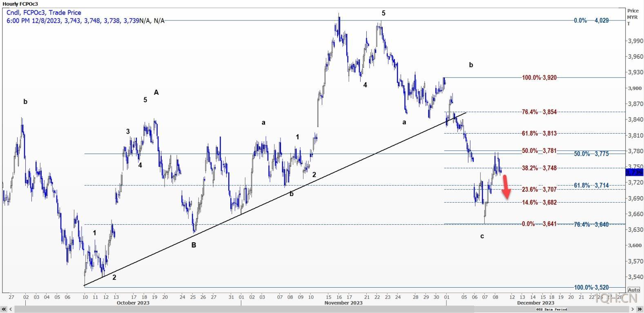Click the 'November 2023' month label

[343, 303]
